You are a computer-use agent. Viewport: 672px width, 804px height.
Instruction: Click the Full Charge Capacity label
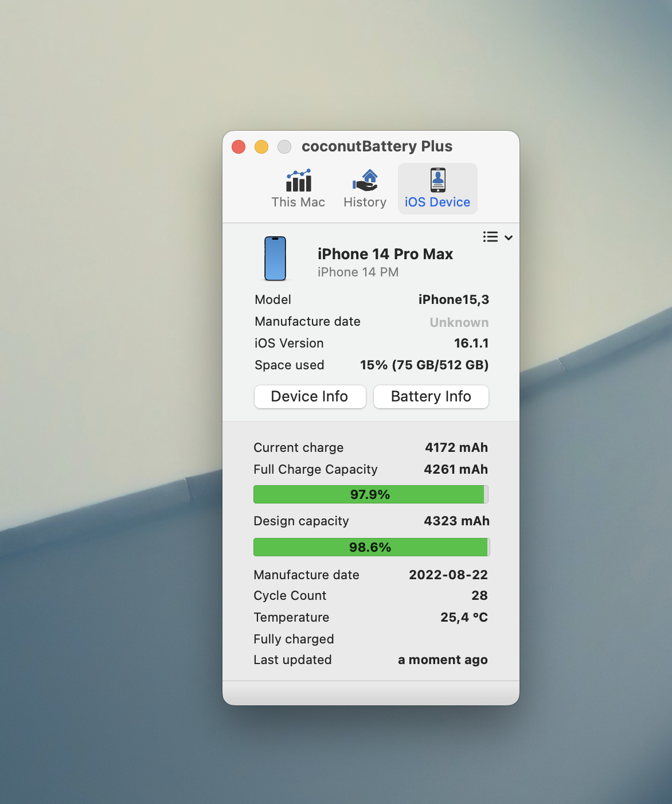point(315,469)
